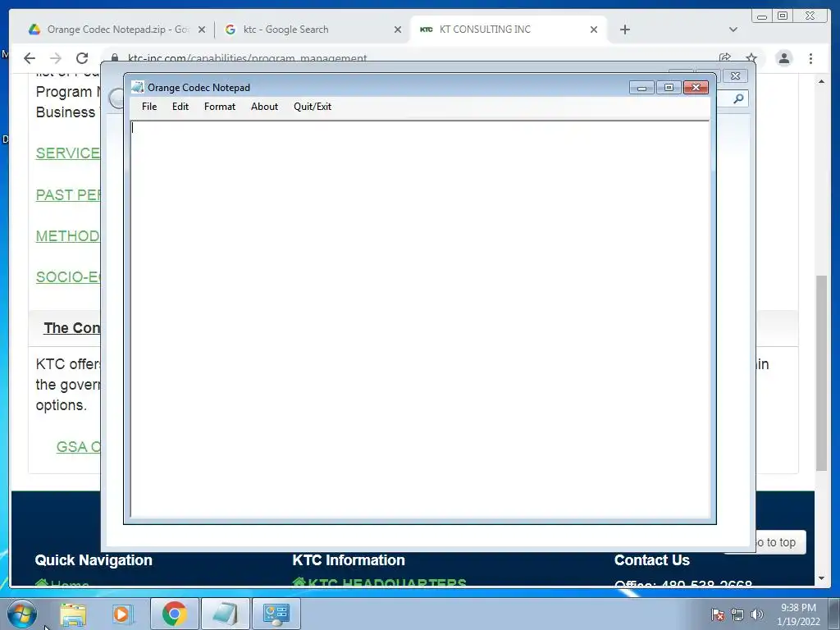This screenshot has height=630, width=840.
Task: Click the search magnifier icon in the background window
Action: (x=739, y=98)
